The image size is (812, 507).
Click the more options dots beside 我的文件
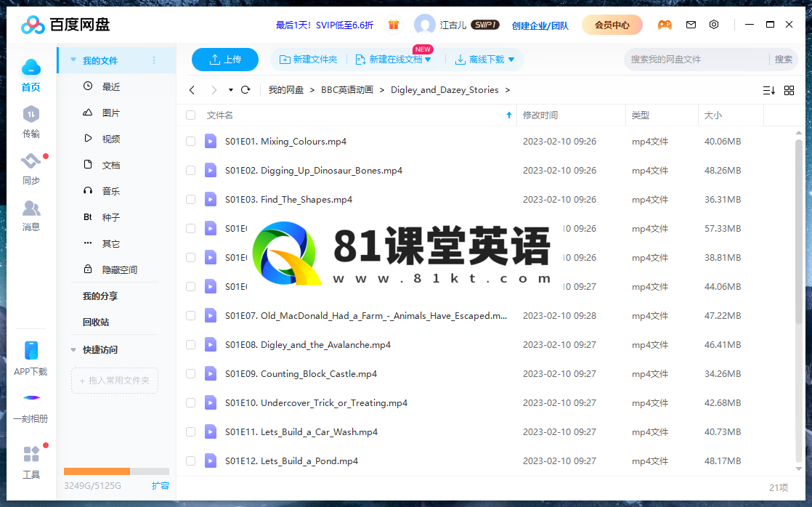[x=154, y=60]
